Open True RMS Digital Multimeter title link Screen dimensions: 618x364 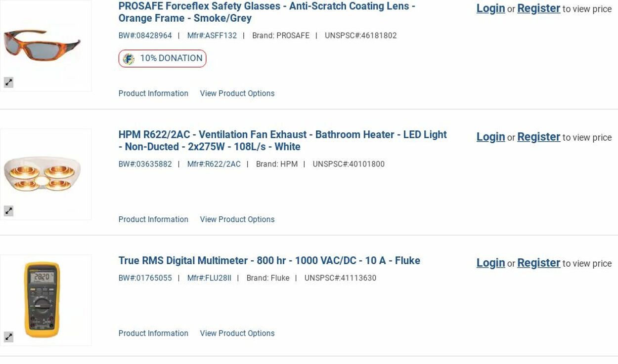[269, 261]
